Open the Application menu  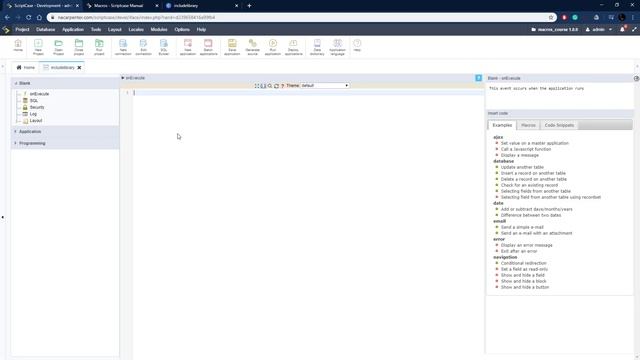pyautogui.click(x=73, y=29)
